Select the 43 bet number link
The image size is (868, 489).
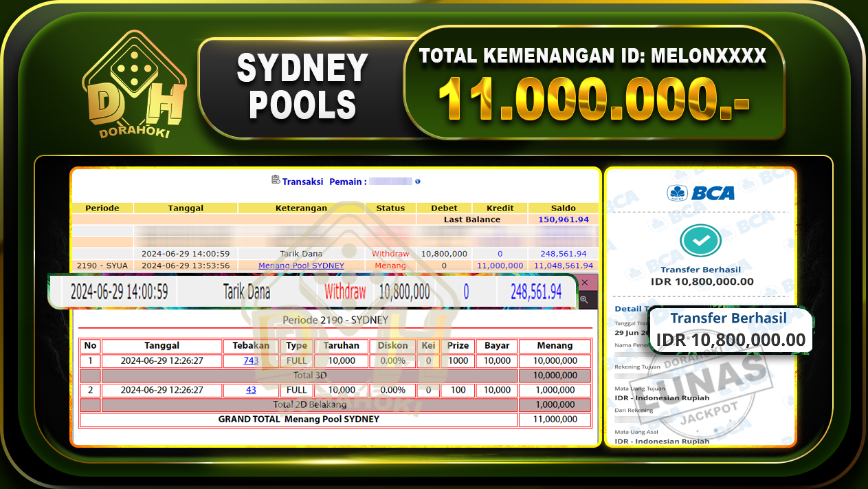pos(250,390)
